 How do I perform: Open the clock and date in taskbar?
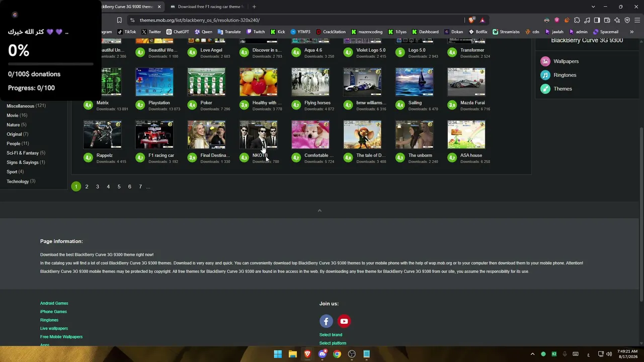click(x=627, y=354)
